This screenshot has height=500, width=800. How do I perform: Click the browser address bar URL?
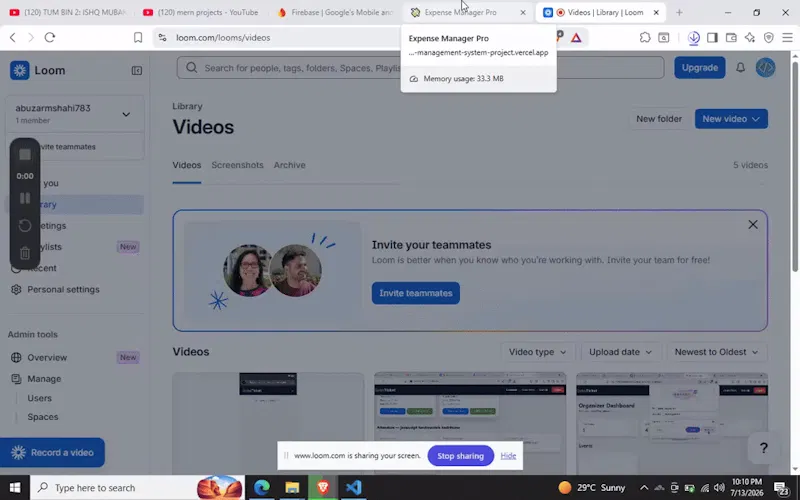coord(223,38)
